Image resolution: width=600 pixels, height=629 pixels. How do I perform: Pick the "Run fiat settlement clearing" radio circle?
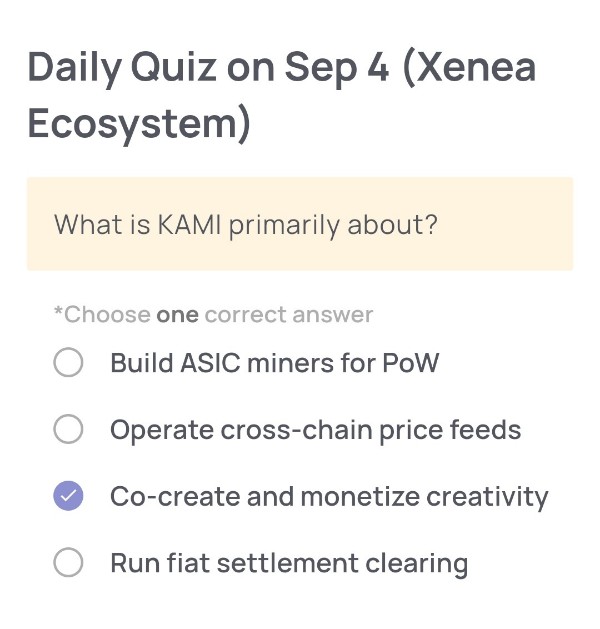pos(68,562)
